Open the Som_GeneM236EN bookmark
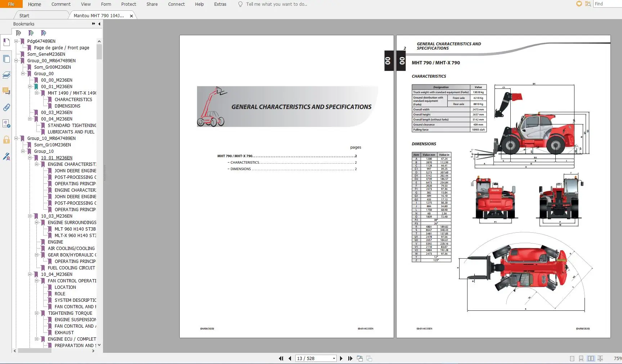The image size is (622, 364). tap(46, 54)
